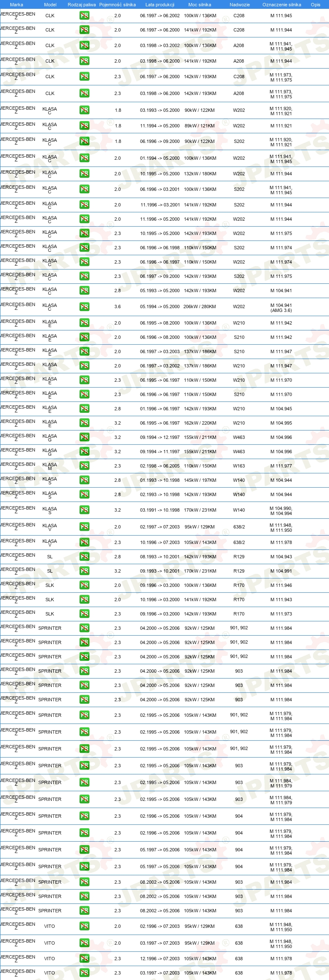The height and width of the screenshot is (980, 329).
Task: Select production years 05.1994 -> 05.2000
Action: click(x=160, y=306)
